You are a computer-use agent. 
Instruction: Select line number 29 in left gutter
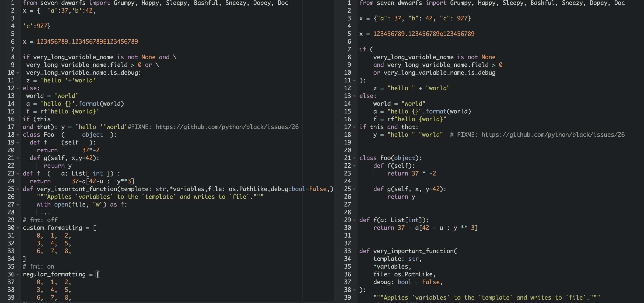[x=11, y=220]
